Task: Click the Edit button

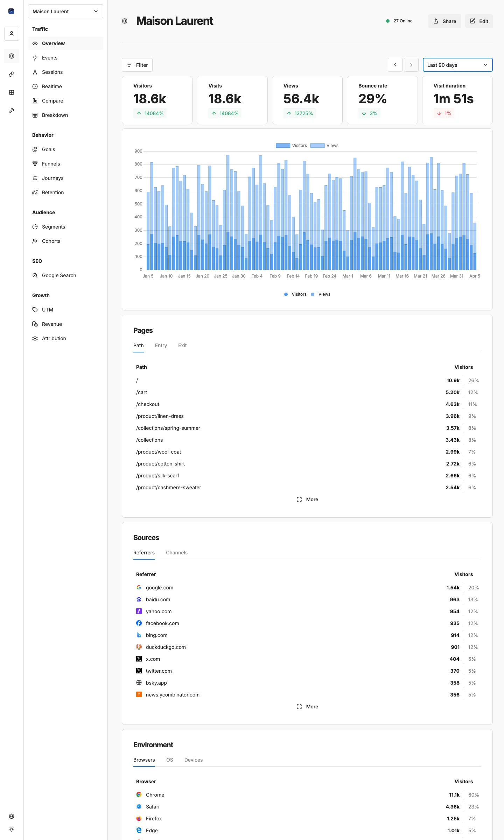Action: coord(479,21)
